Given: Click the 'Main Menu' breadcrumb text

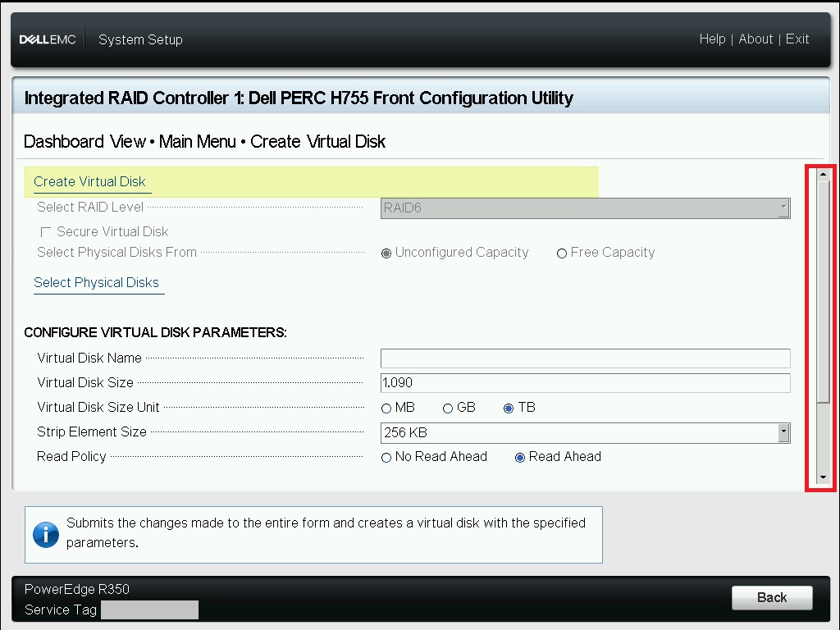Looking at the screenshot, I should point(197,141).
